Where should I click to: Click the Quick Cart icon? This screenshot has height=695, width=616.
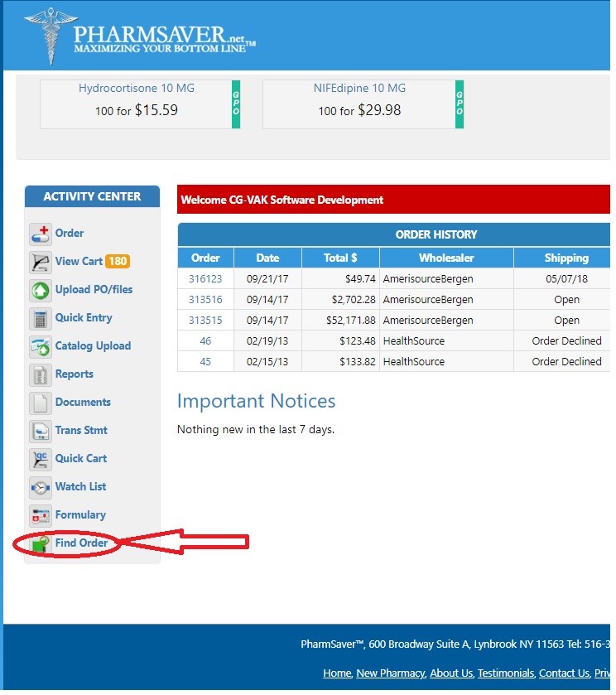coord(41,459)
